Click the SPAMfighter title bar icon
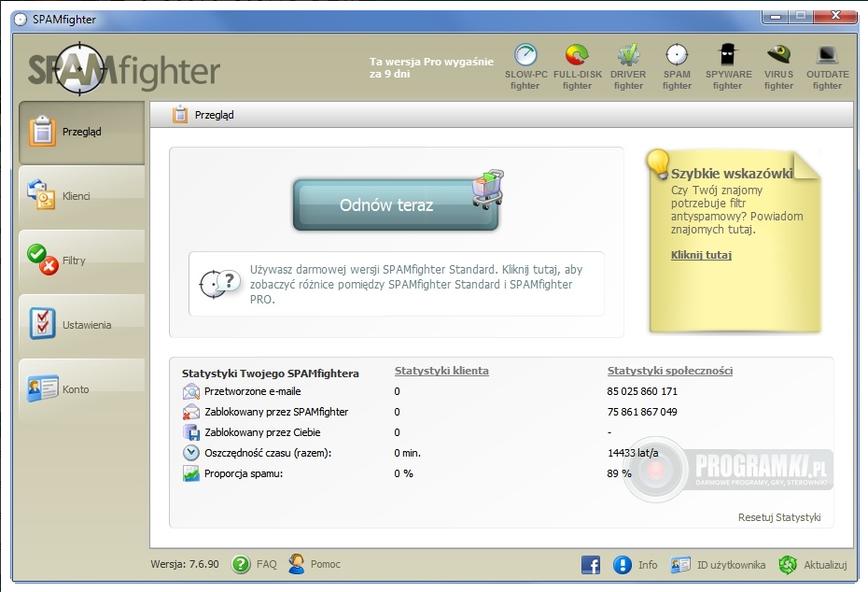This screenshot has width=868, height=592. (x=21, y=20)
